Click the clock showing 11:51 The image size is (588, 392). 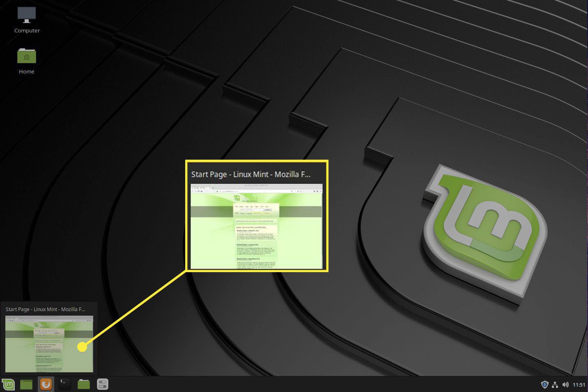pyautogui.click(x=579, y=385)
